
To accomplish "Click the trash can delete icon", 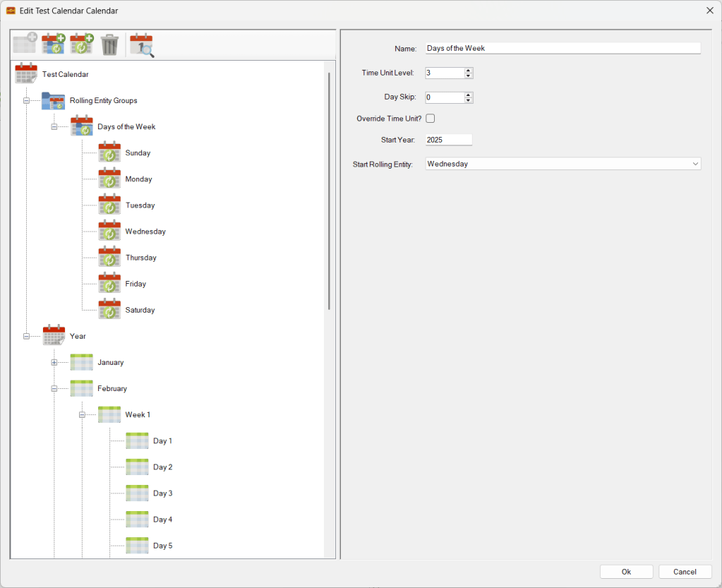I will pos(109,44).
